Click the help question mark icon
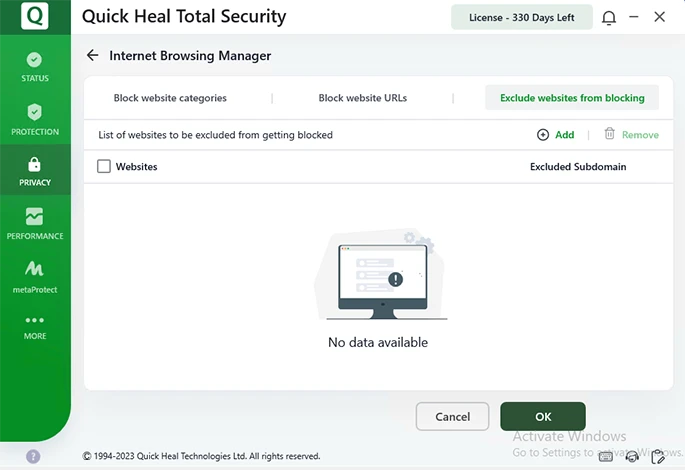This screenshot has width=685, height=470. pos(33,456)
